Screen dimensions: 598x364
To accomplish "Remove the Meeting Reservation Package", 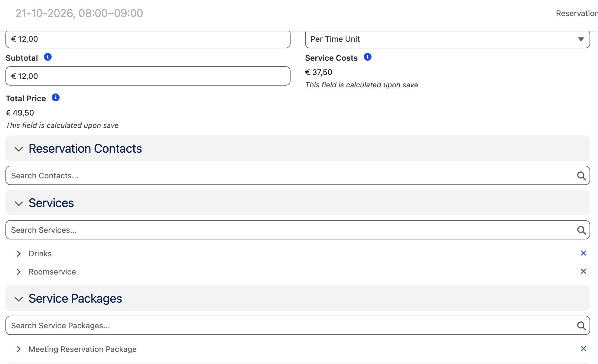I will tap(583, 349).
